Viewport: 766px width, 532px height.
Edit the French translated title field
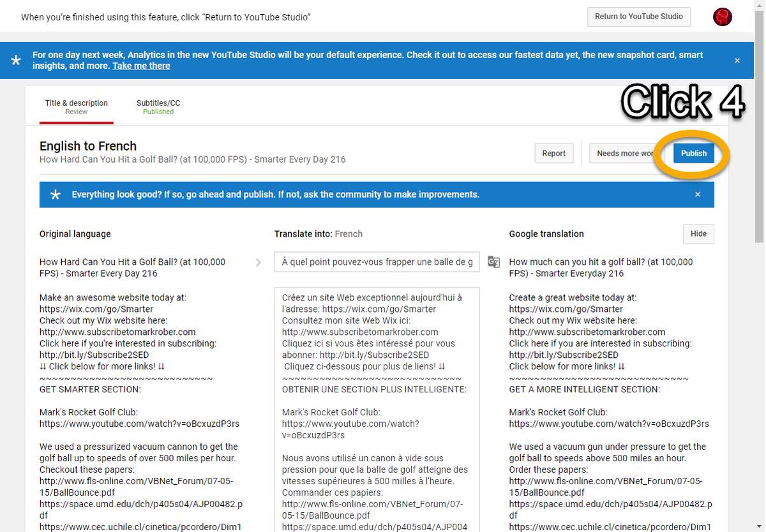377,262
